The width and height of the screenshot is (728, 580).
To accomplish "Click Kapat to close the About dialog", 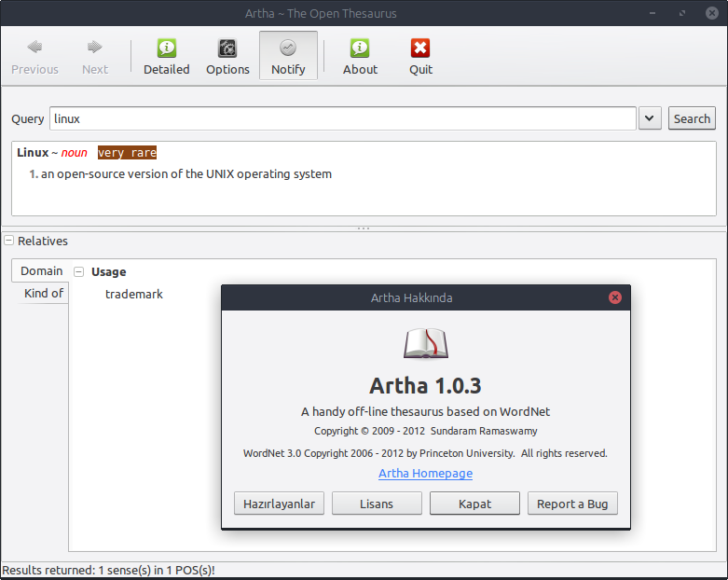I will pyautogui.click(x=474, y=504).
